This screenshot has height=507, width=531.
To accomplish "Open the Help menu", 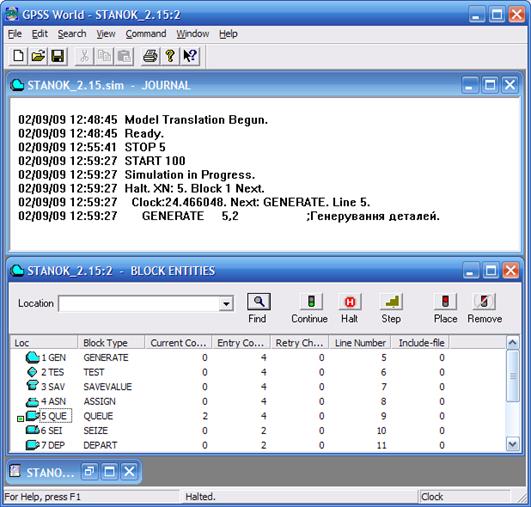I will point(228,34).
